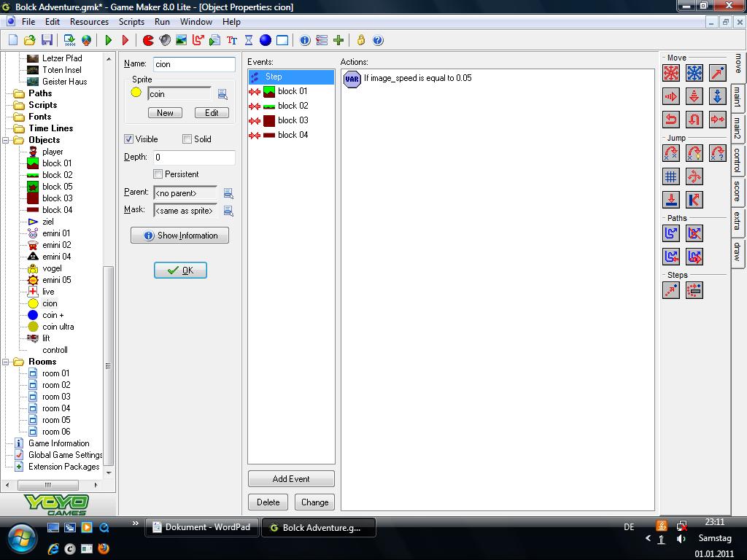Select the Move Fixed action icon

coord(671,73)
